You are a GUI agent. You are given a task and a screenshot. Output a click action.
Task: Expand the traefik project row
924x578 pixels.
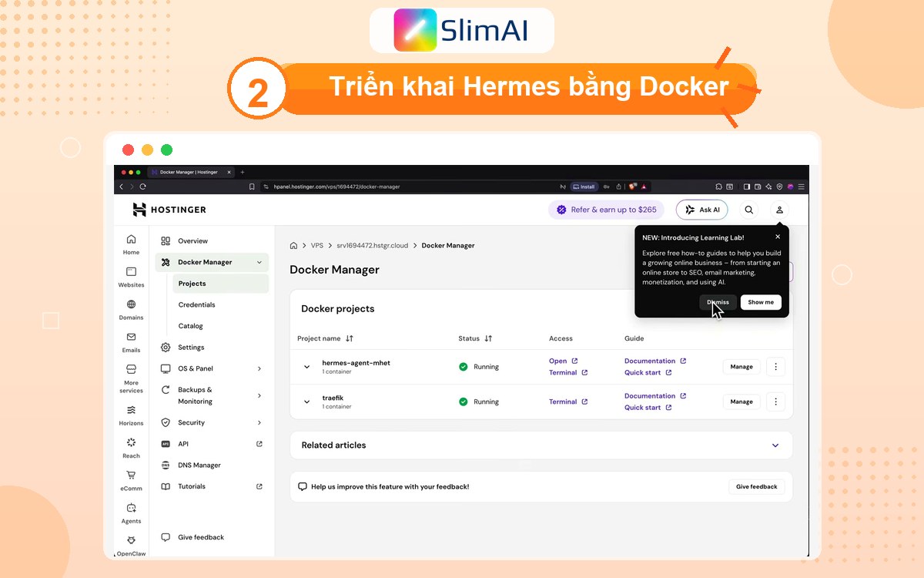306,402
